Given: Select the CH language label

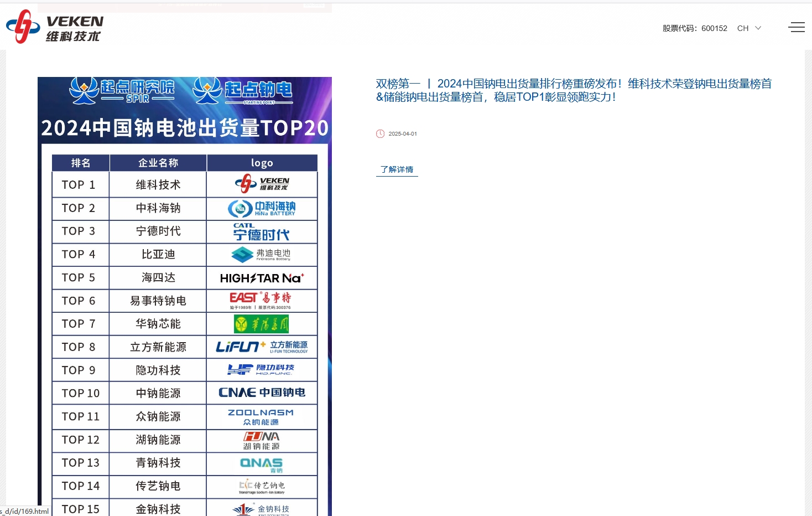Looking at the screenshot, I should (743, 28).
